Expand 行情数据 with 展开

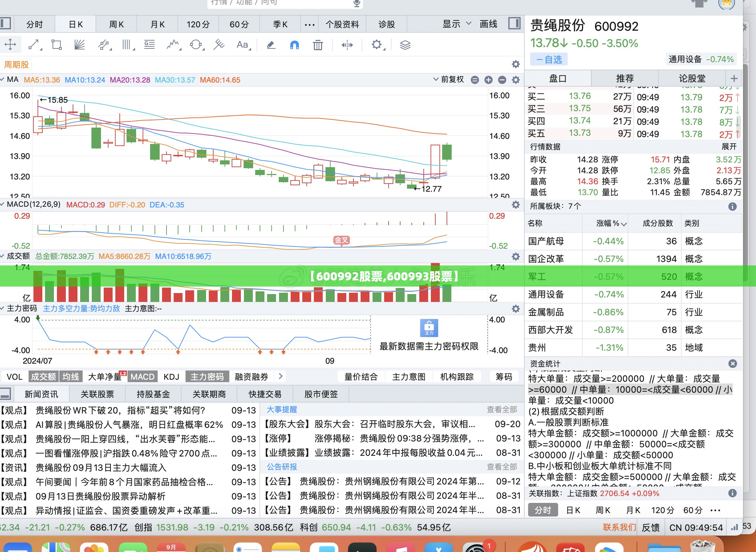click(x=729, y=147)
